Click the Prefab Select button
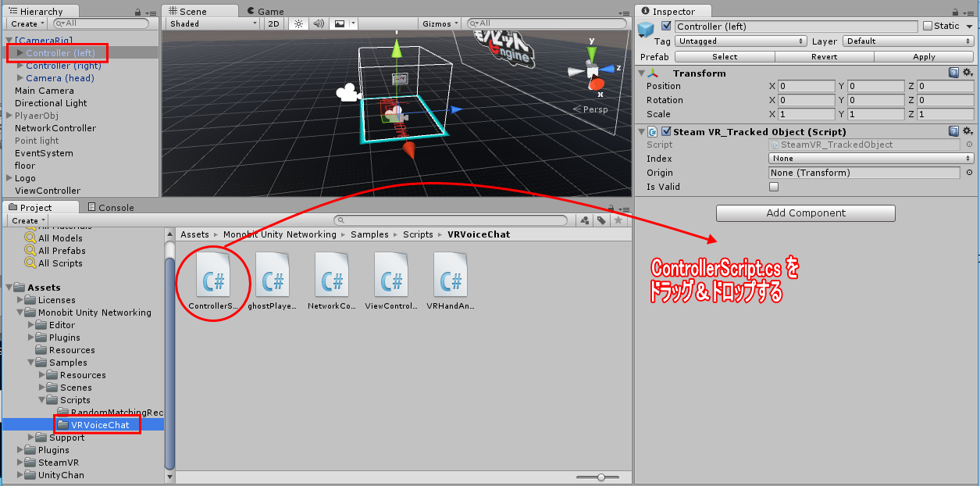980x486 pixels. (725, 56)
